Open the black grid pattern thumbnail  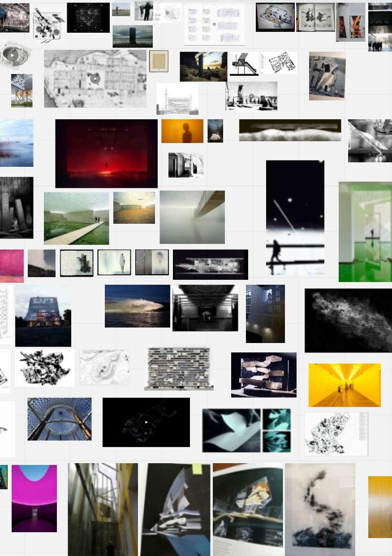pos(88,17)
